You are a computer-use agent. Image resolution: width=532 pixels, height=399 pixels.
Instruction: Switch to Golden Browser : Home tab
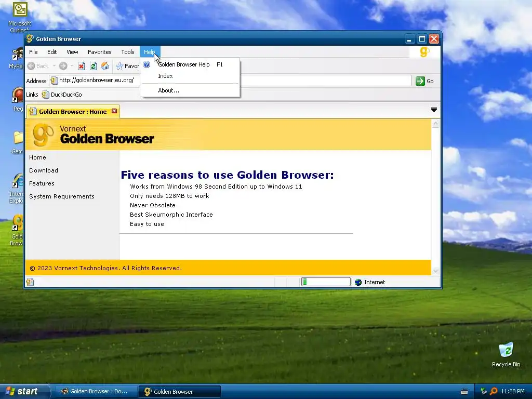73,111
